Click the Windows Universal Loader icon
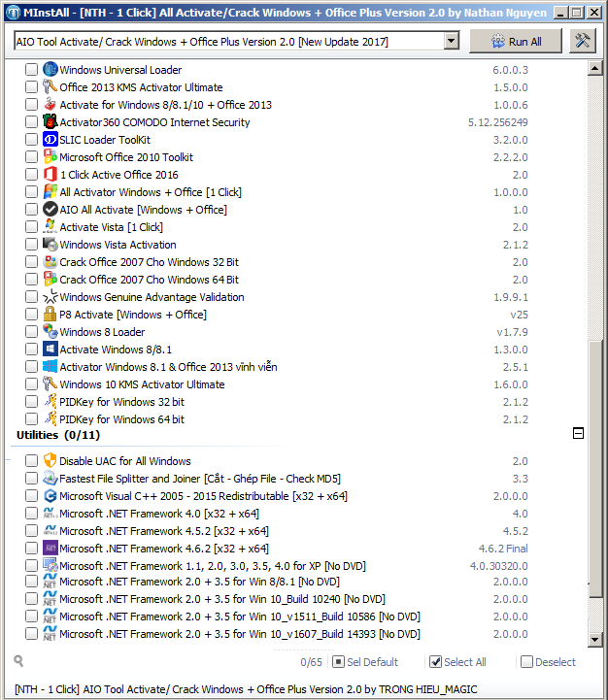608x700 pixels. coord(51,70)
